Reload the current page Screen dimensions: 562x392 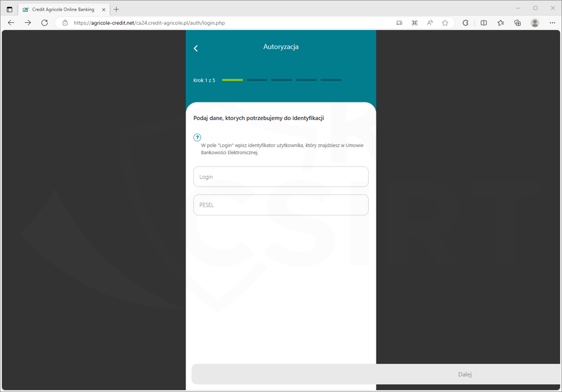coord(45,23)
